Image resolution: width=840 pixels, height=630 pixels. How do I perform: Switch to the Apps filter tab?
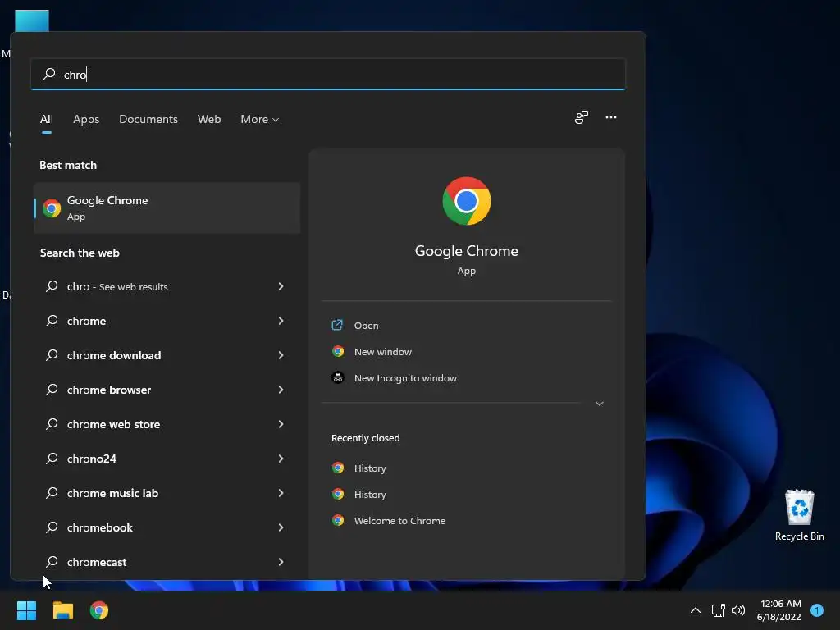coord(86,119)
